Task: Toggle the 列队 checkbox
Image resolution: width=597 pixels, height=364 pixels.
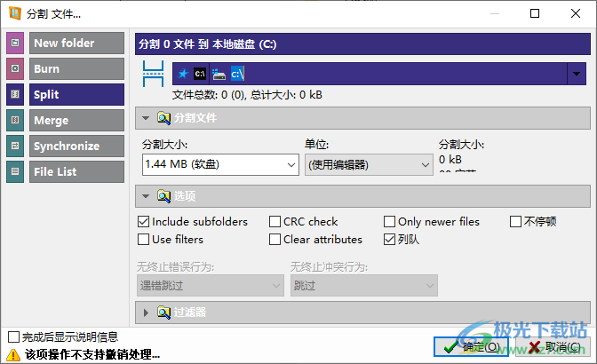Action: click(389, 239)
